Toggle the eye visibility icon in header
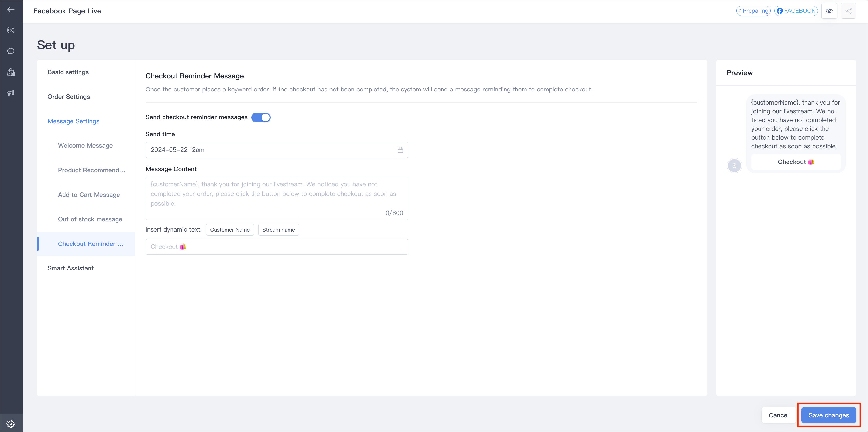This screenshot has width=868, height=432. (x=829, y=11)
